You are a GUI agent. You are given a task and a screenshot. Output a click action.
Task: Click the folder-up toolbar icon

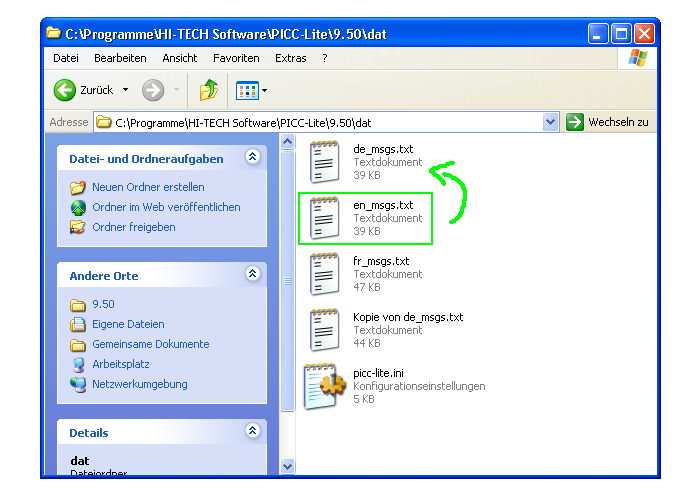(209, 90)
